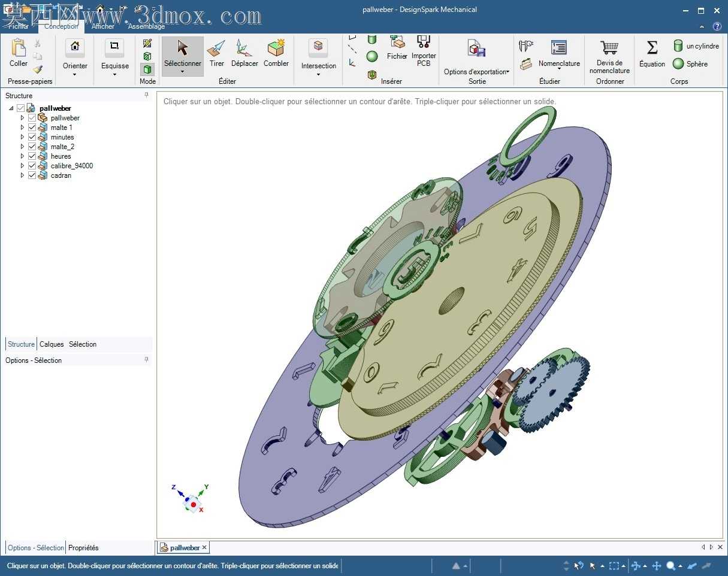Viewport: 728px width, 576px height.
Task: Uncheck the heures checkbox
Action: coord(32,156)
